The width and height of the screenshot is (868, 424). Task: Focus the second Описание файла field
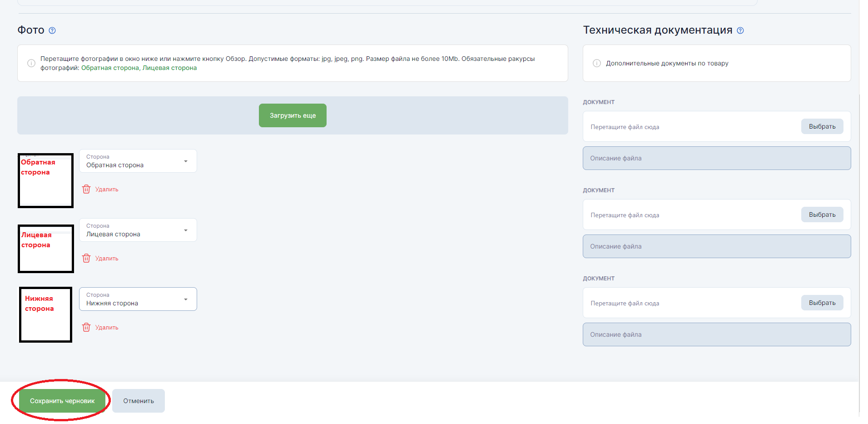[717, 246]
